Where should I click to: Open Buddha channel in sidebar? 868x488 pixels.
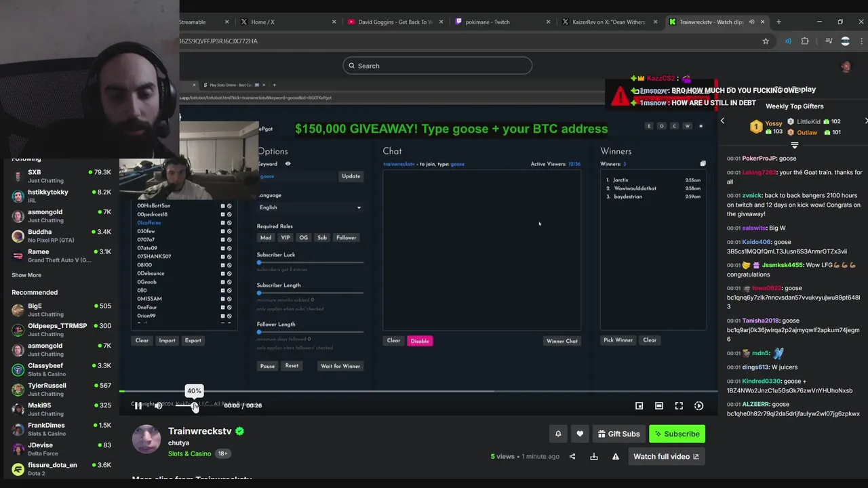tap(61, 236)
